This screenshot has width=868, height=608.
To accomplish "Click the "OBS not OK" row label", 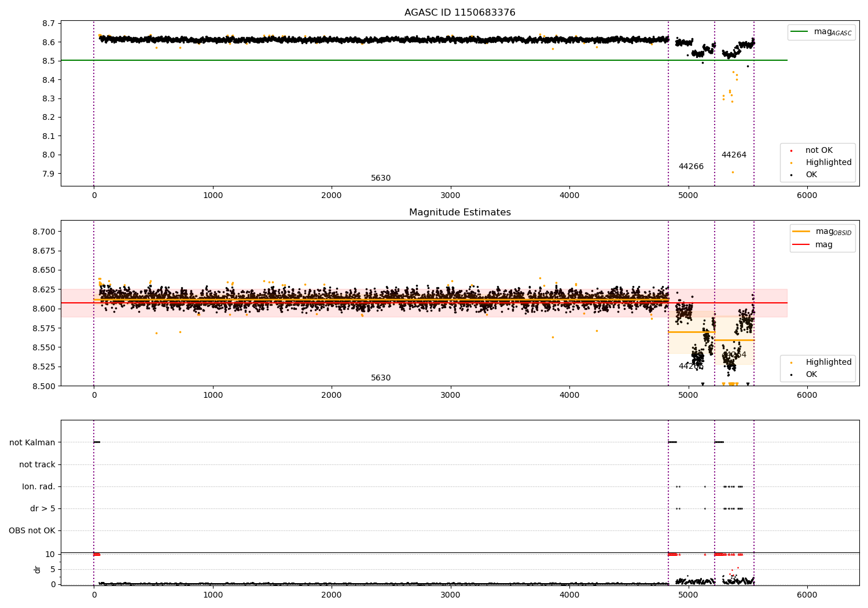I will click(x=32, y=530).
